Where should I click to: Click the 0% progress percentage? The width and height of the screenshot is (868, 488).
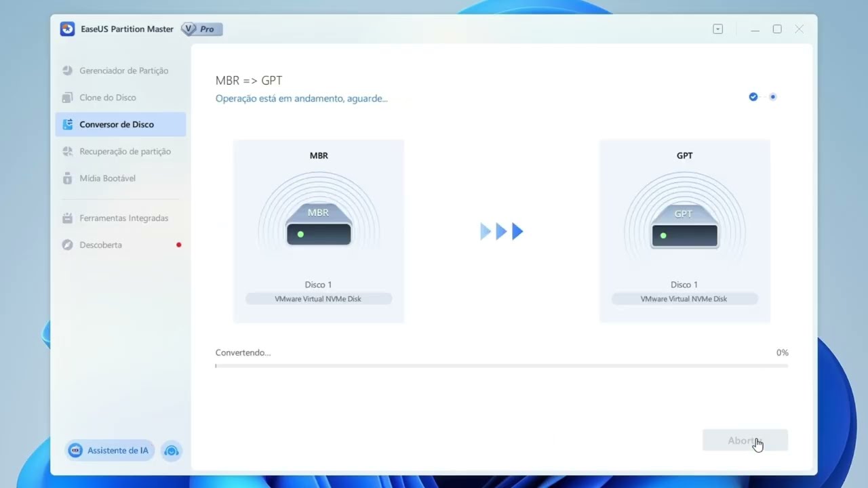782,352
